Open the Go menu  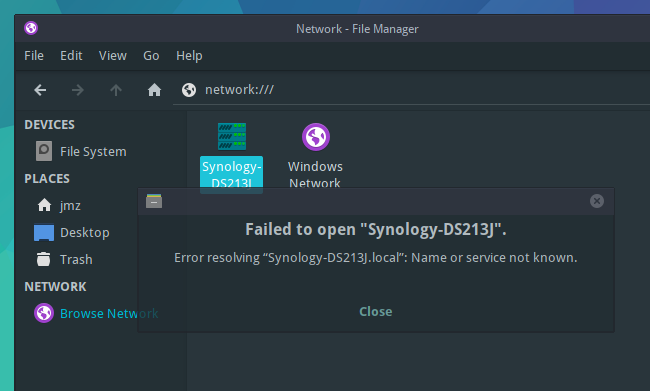pyautogui.click(x=151, y=56)
